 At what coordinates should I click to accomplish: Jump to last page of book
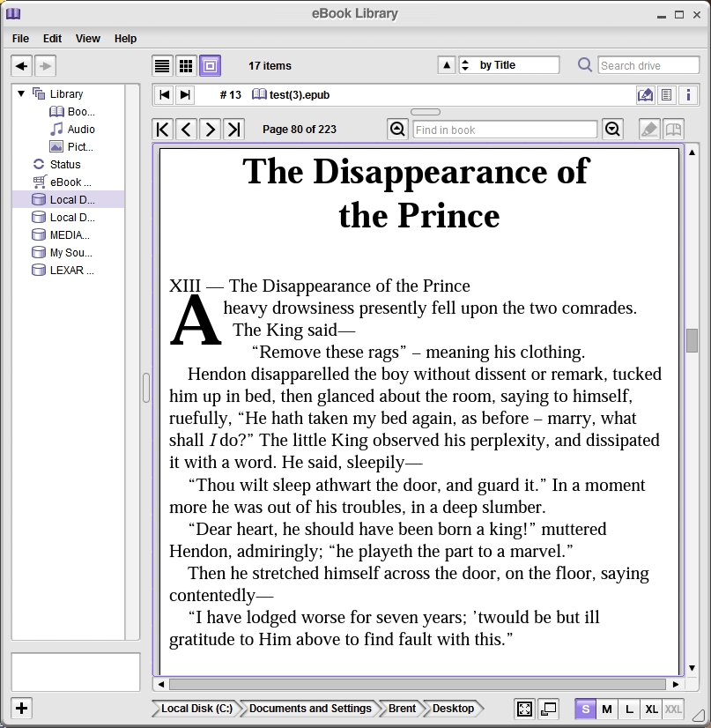click(x=233, y=129)
